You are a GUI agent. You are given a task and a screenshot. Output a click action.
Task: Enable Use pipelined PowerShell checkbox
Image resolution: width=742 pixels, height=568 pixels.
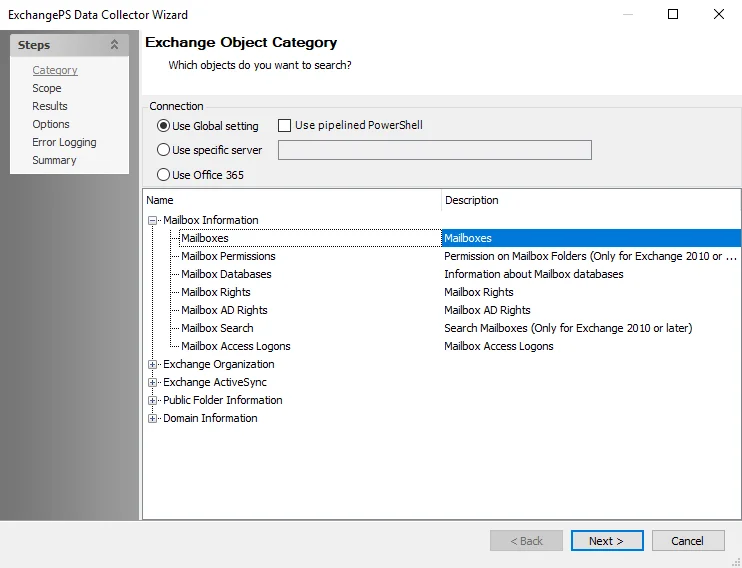(284, 125)
